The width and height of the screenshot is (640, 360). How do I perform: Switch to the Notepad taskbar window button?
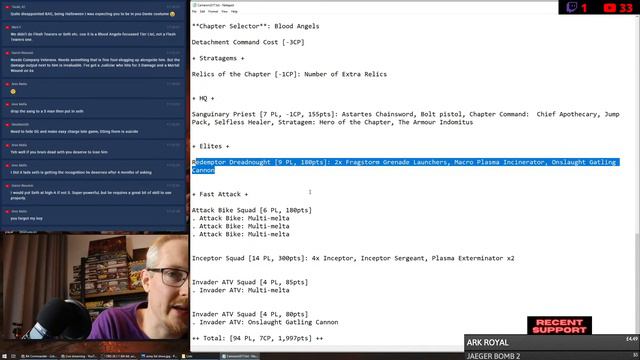[x=240, y=356]
